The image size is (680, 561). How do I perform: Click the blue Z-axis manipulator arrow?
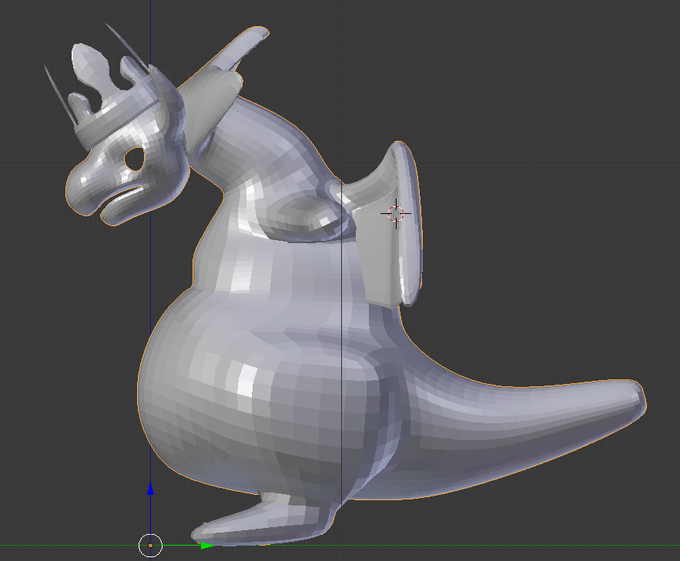click(x=150, y=489)
